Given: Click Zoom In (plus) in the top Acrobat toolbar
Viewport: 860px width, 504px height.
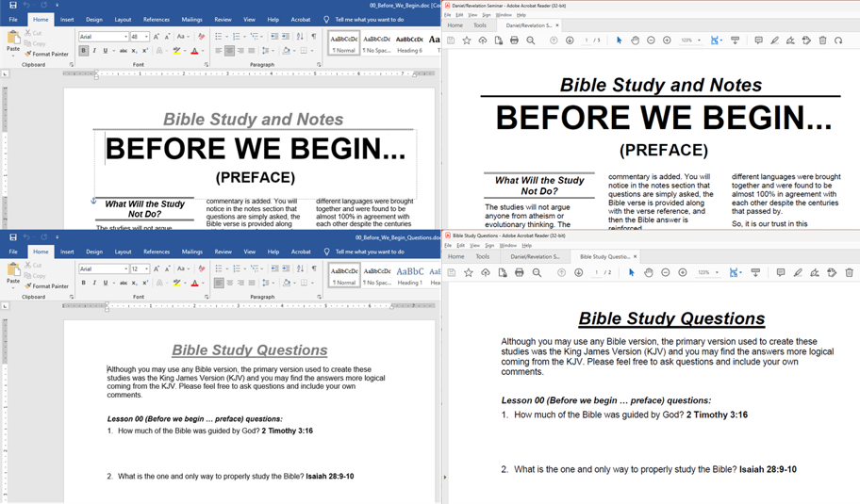Looking at the screenshot, I should (x=667, y=41).
